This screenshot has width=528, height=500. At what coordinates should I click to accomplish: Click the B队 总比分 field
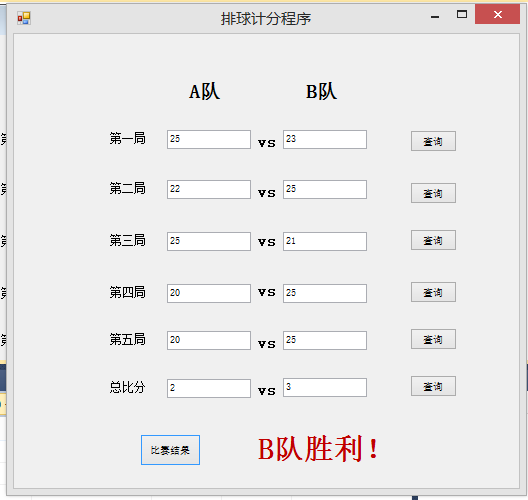click(325, 387)
